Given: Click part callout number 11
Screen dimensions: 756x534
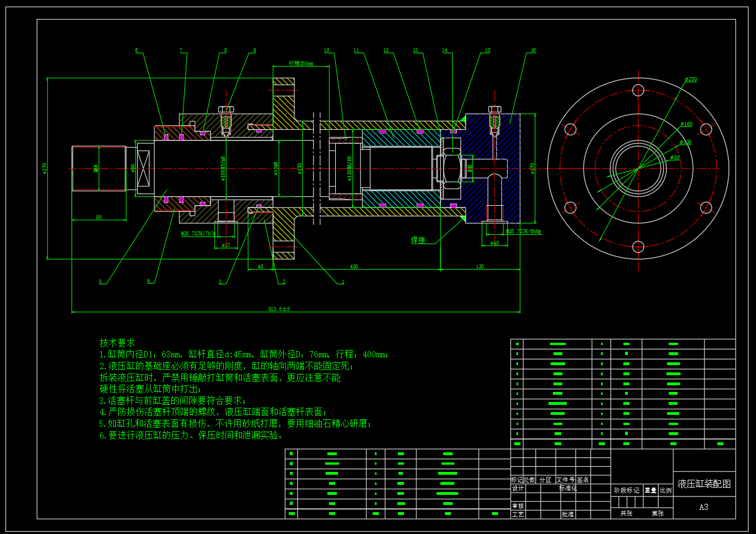Looking at the screenshot, I should pyautogui.click(x=356, y=50).
